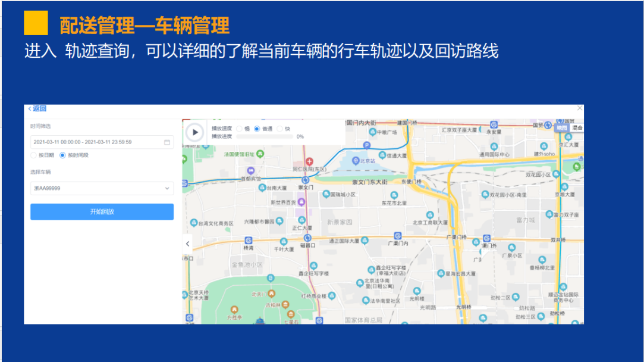
Task: Click the 北京站 station marker
Action: pyautogui.click(x=356, y=161)
